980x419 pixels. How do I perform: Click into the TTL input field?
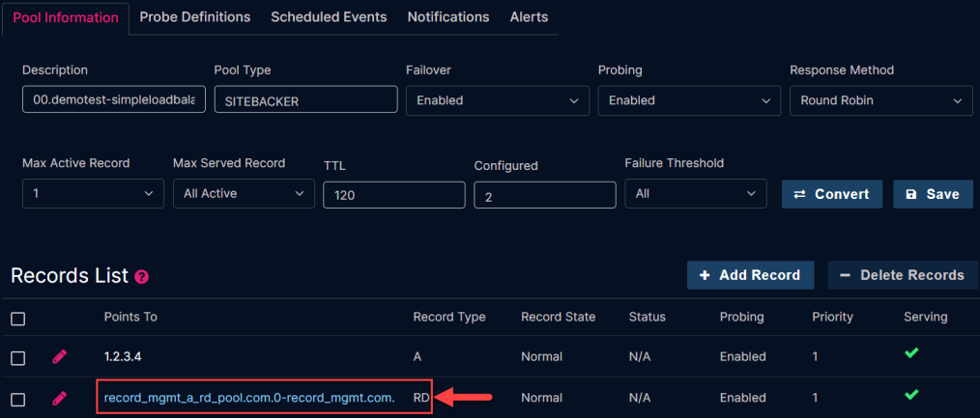coord(393,195)
